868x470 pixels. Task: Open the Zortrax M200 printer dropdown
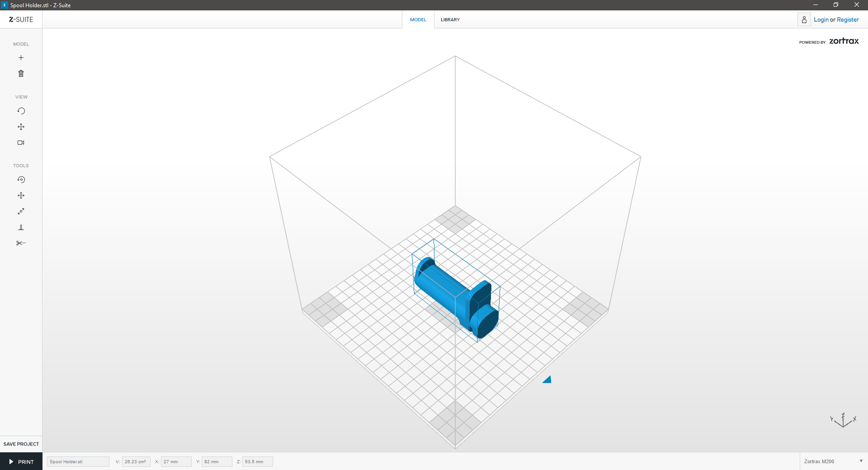(x=833, y=461)
